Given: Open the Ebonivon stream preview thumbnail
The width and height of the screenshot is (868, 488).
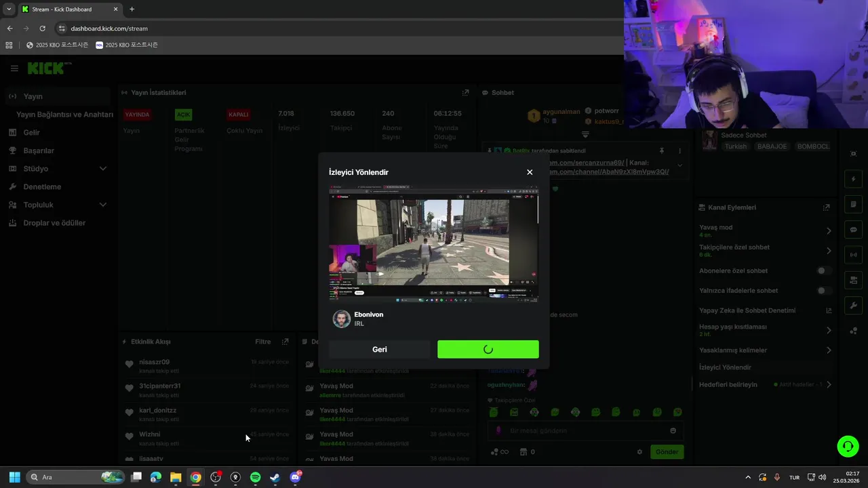Looking at the screenshot, I should [434, 243].
